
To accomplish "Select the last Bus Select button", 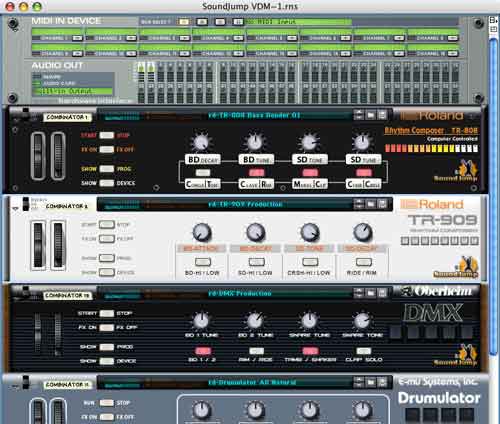I will (x=238, y=22).
